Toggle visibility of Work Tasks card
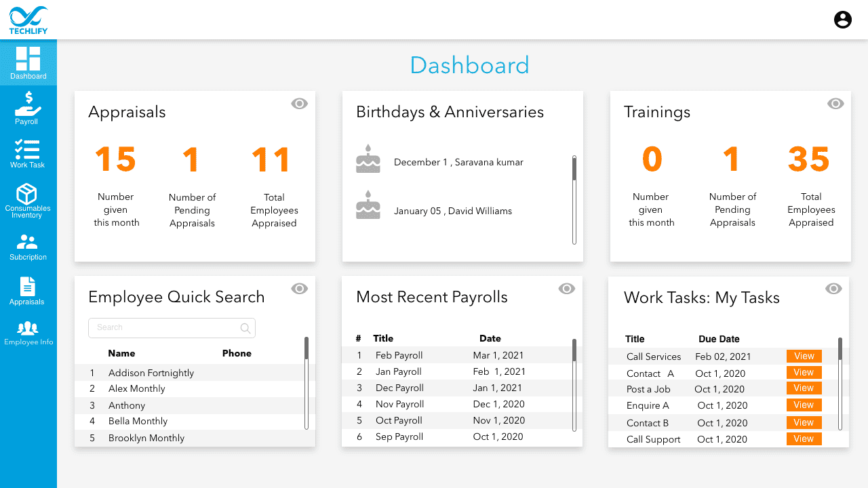This screenshot has width=868, height=488. click(833, 289)
